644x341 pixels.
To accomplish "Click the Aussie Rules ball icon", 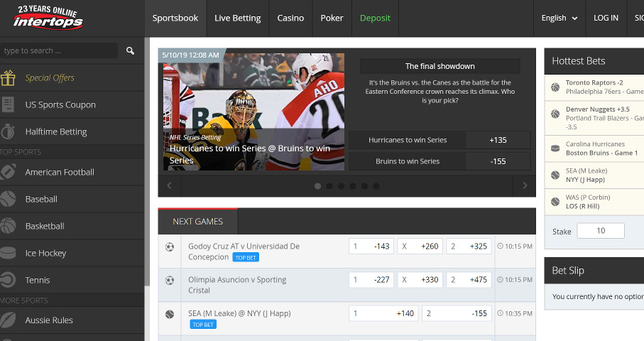I will pos(7,320).
